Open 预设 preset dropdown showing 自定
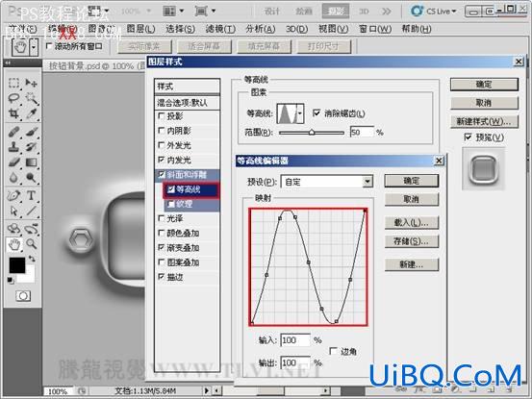 [327, 182]
